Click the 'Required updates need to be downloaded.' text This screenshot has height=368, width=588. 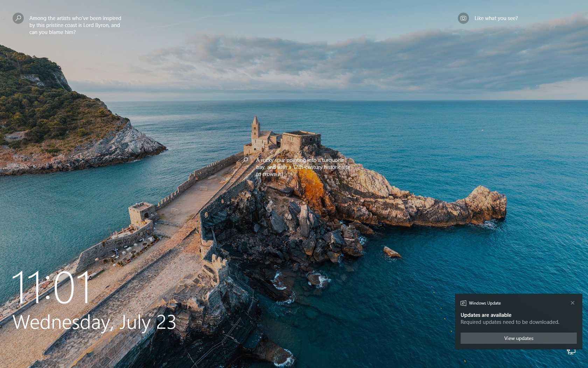pyautogui.click(x=510, y=322)
